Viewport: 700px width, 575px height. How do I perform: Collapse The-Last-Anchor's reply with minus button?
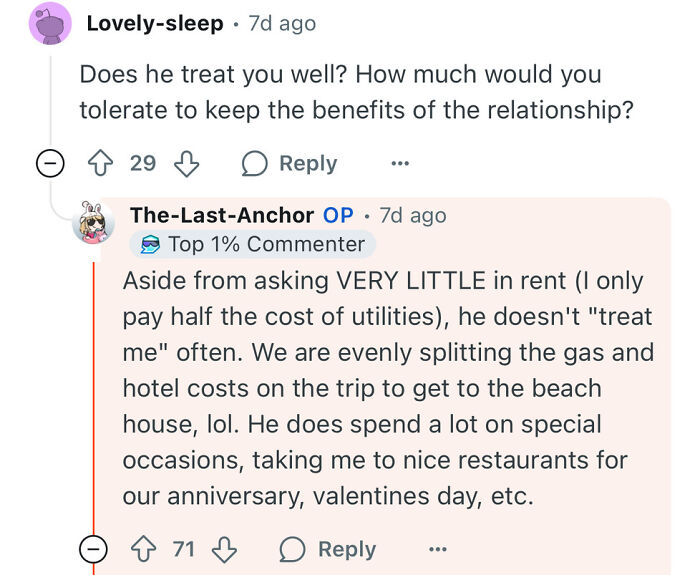pyautogui.click(x=92, y=549)
